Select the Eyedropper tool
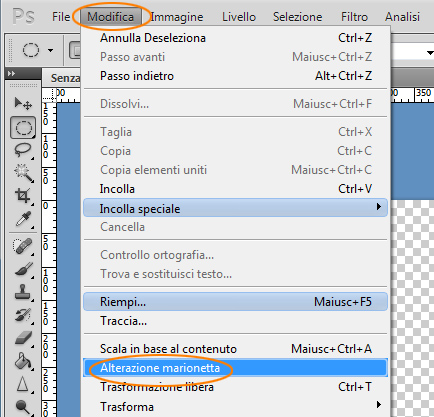The height and width of the screenshot is (417, 434). (23, 219)
